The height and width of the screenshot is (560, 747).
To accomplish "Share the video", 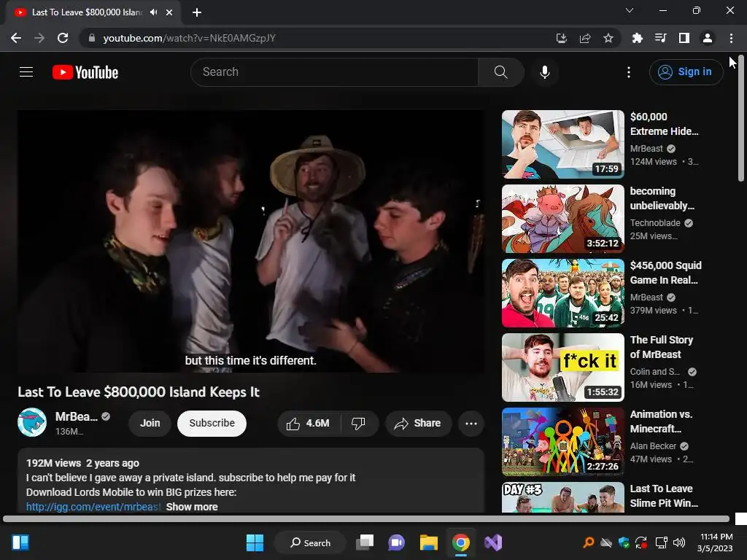I will pyautogui.click(x=418, y=424).
